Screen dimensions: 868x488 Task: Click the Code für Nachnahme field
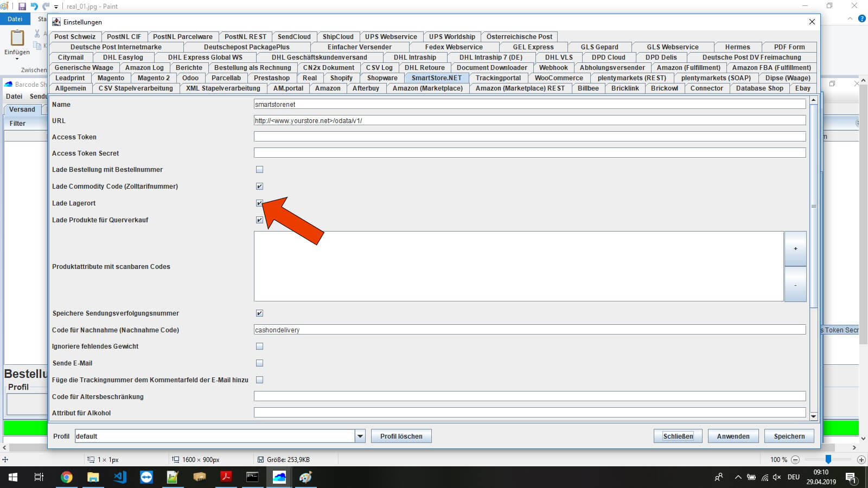(529, 330)
